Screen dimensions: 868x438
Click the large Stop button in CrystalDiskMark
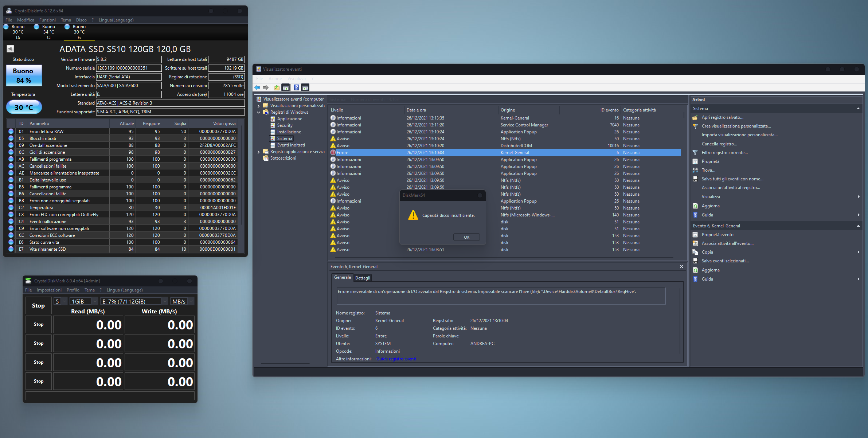point(38,306)
